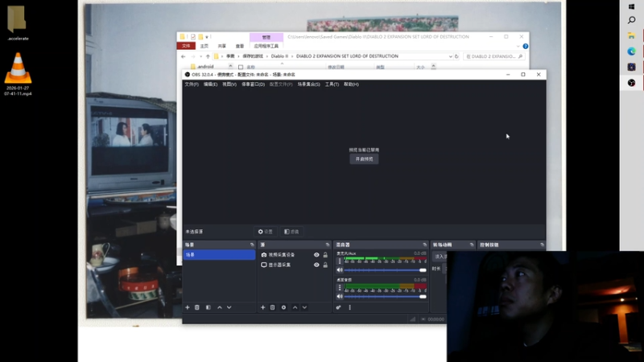Delete selected source with trash icon

tap(272, 307)
